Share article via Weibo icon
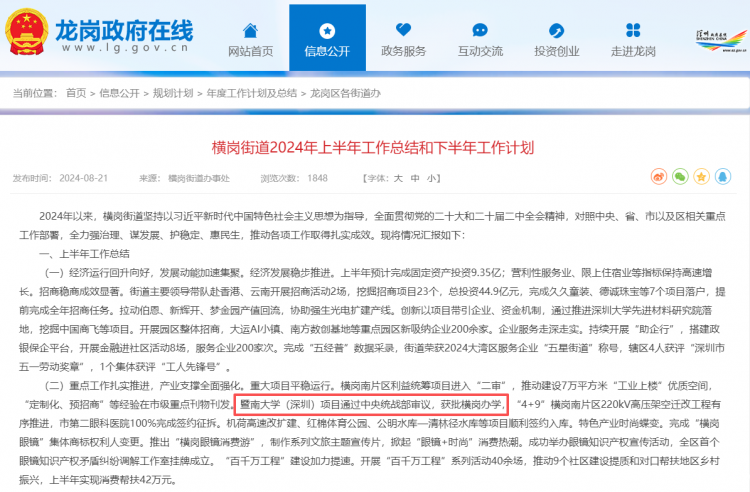Screen dimensions: 750x492 [x=659, y=177]
